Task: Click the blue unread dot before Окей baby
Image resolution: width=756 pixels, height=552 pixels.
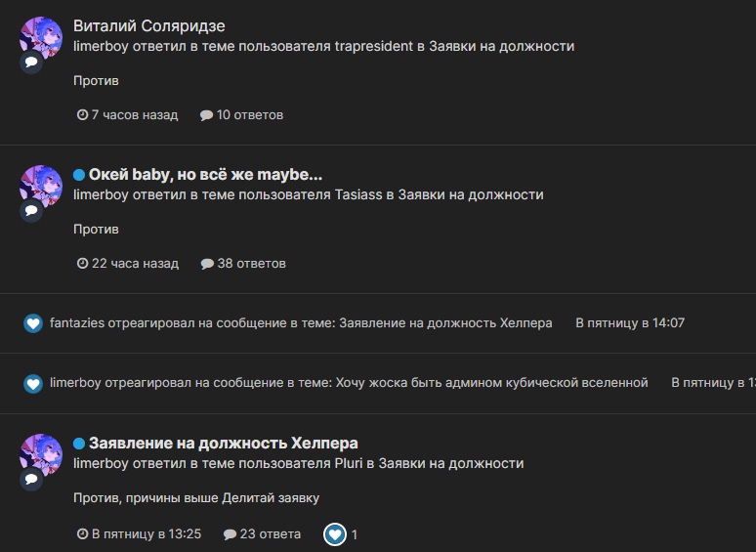Action: [79, 175]
